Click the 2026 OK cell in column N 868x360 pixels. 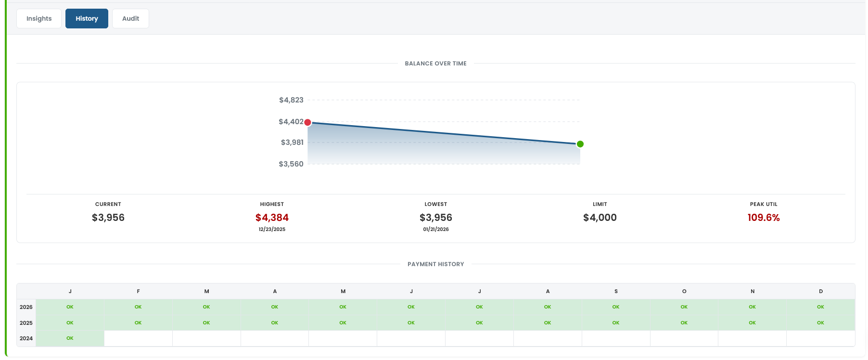[752, 307]
